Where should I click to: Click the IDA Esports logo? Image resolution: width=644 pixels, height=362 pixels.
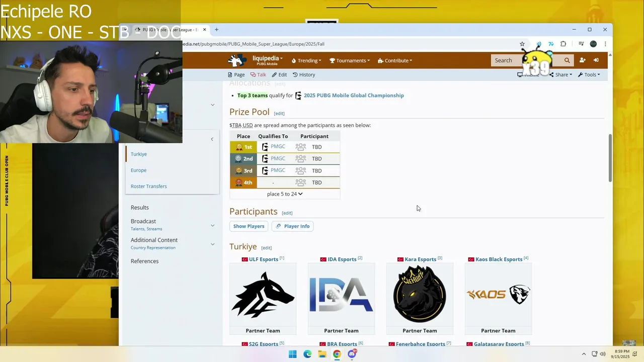pyautogui.click(x=341, y=295)
